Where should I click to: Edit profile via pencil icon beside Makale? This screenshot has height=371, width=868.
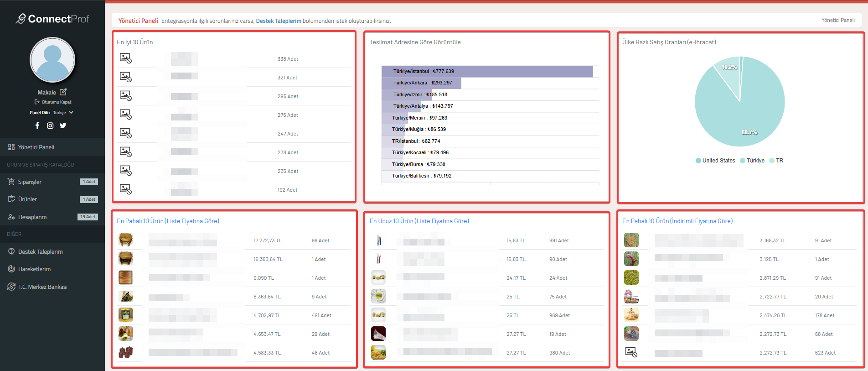[x=63, y=92]
